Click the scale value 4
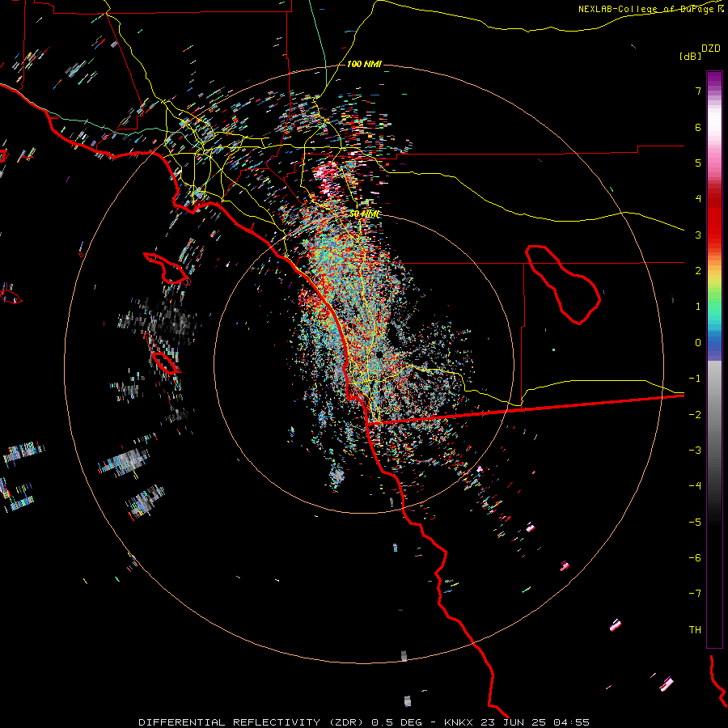The height and width of the screenshot is (728, 728). pyautogui.click(x=698, y=199)
